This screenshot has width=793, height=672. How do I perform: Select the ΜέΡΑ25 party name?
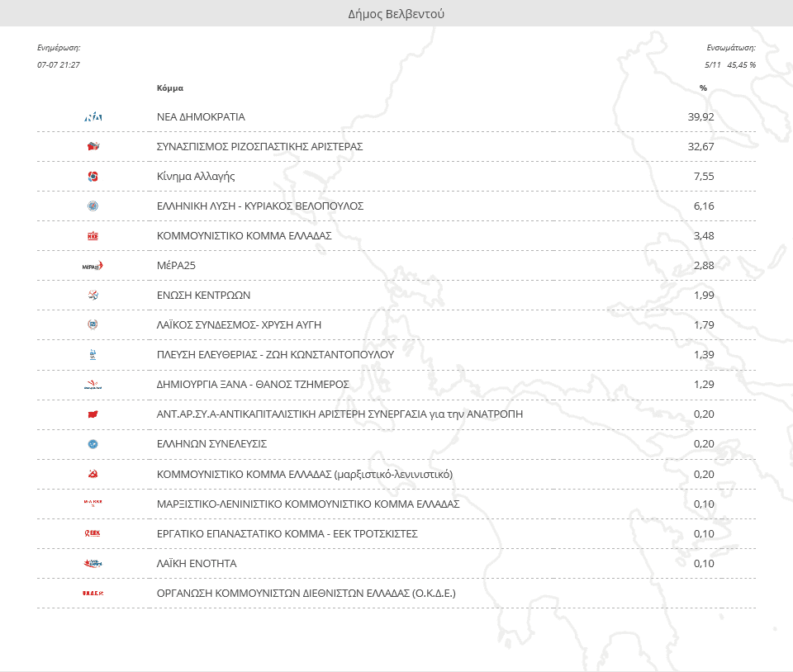[x=176, y=266]
